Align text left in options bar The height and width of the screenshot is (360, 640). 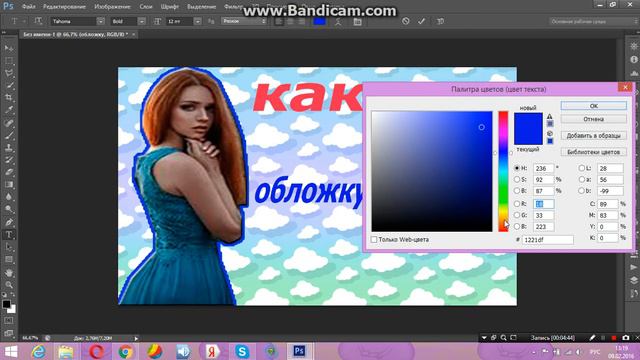pos(279,22)
